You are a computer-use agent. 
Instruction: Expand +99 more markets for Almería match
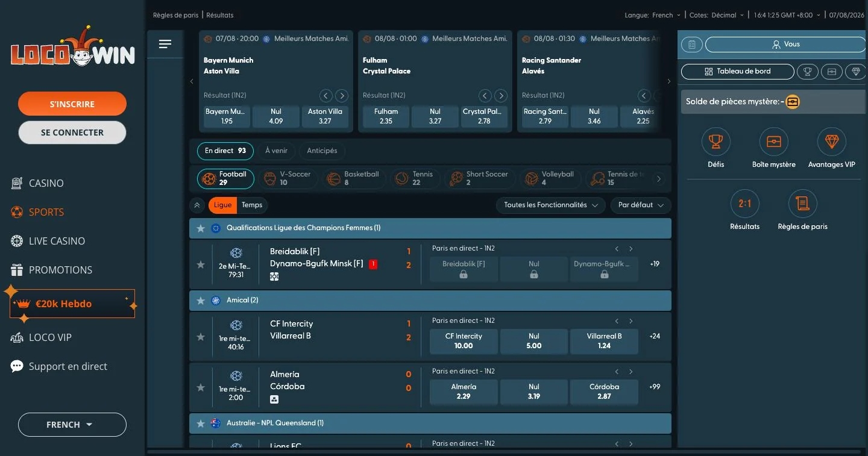[655, 387]
